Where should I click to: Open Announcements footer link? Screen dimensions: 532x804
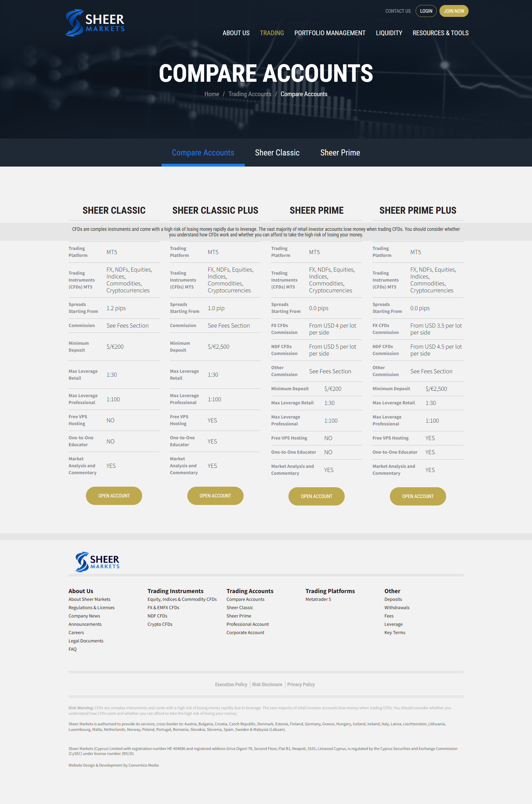pos(85,624)
